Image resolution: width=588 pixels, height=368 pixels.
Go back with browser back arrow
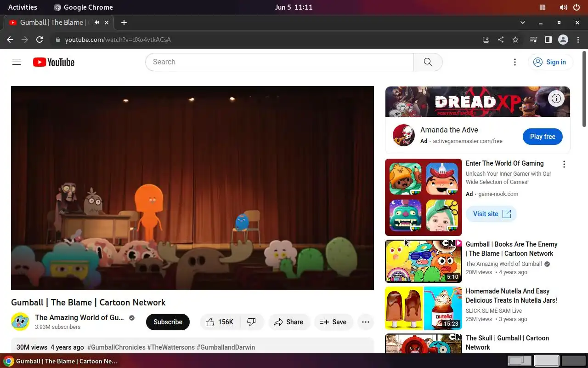tap(10, 40)
